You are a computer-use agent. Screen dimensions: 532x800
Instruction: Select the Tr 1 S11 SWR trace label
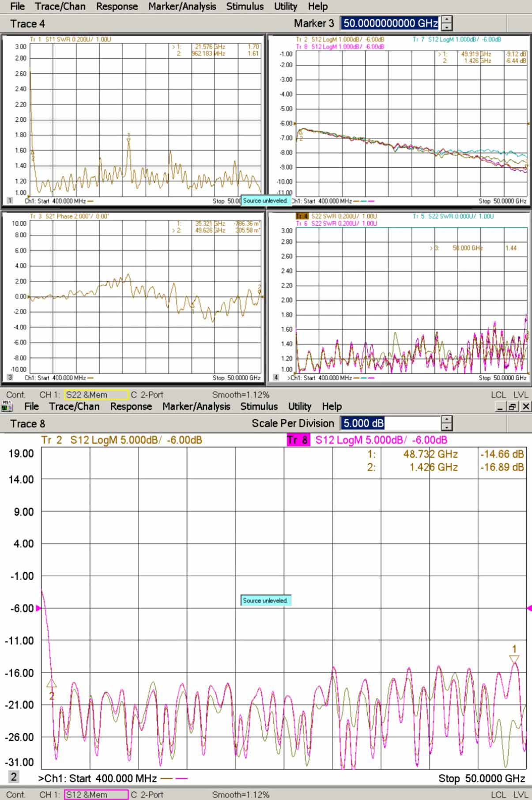(71, 39)
